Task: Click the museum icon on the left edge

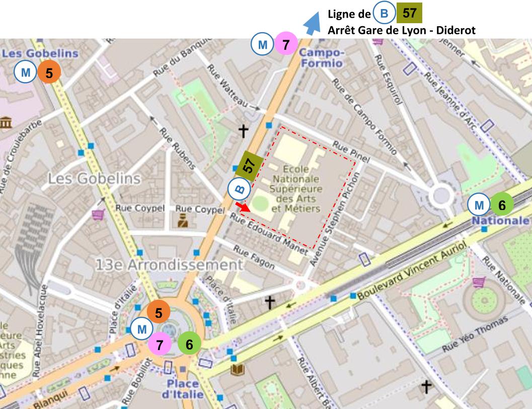Action: (x=6, y=122)
